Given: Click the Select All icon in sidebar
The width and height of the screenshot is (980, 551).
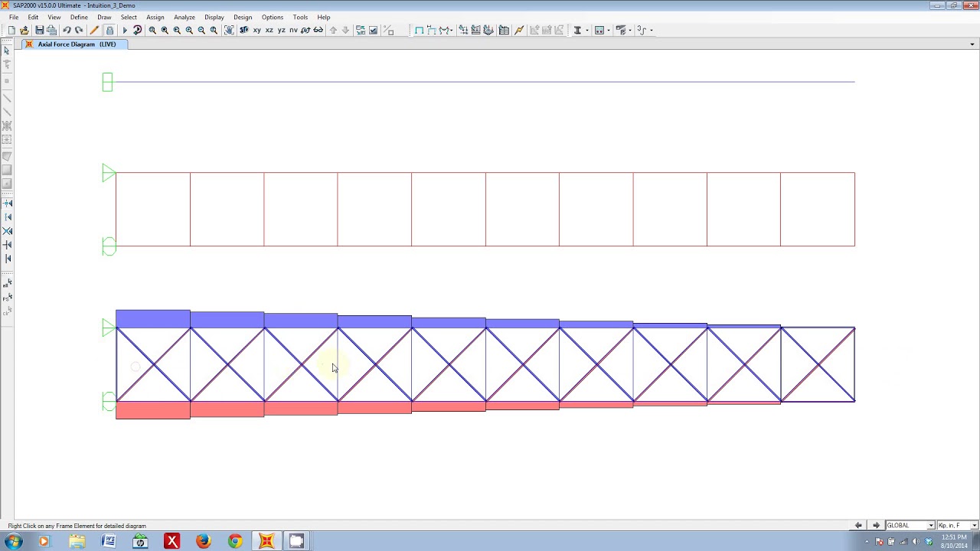Looking at the screenshot, I should coord(8,283).
